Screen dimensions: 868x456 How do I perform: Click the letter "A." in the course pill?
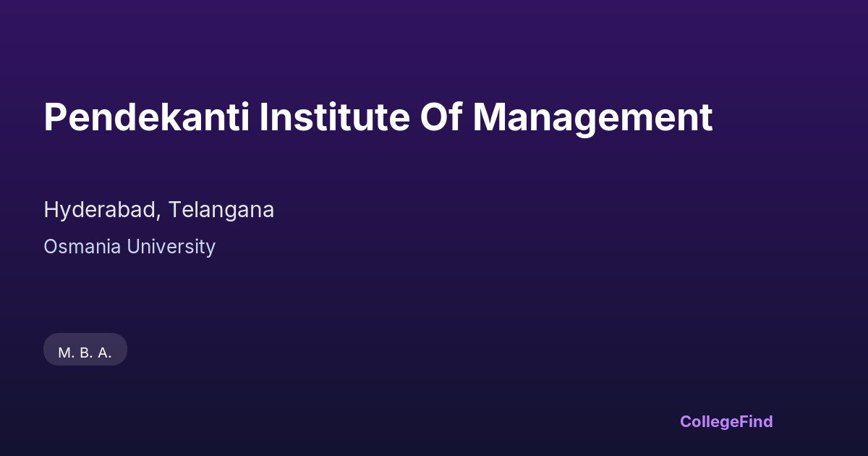(x=105, y=353)
